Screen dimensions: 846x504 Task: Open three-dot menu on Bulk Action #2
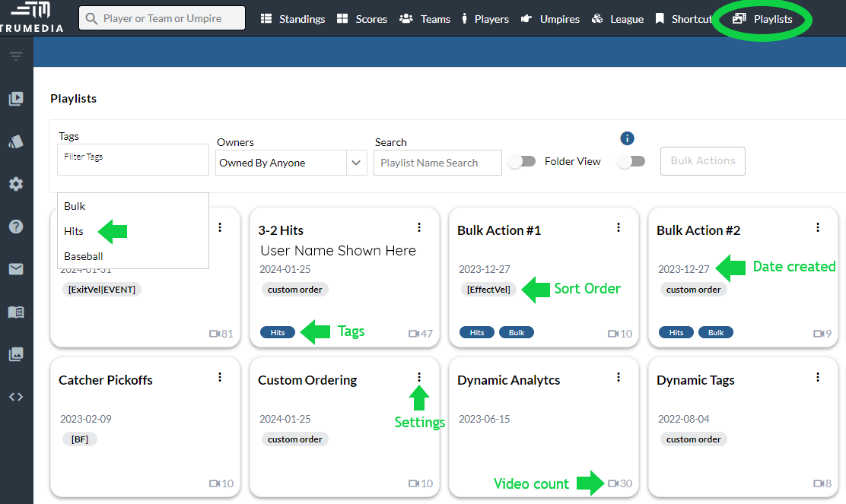coord(818,227)
